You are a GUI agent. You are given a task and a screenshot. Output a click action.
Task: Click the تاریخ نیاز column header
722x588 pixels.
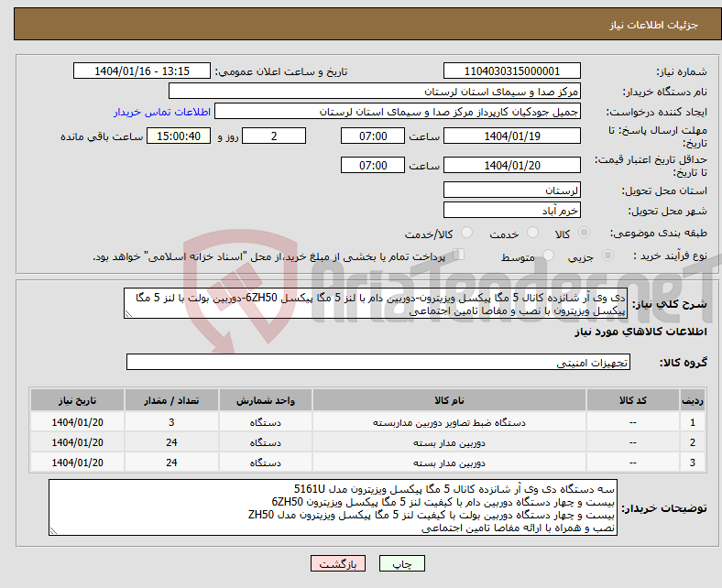pyautogui.click(x=77, y=400)
